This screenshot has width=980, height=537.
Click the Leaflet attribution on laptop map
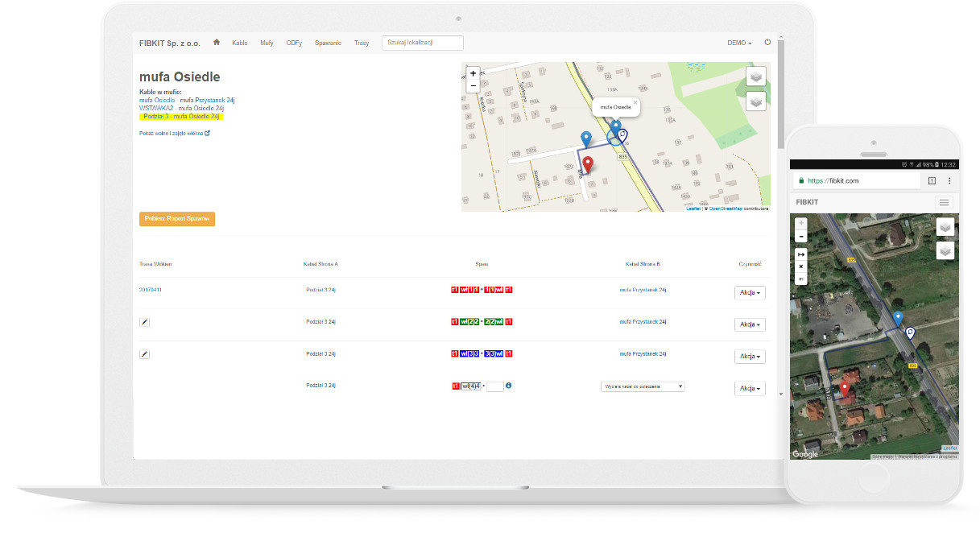[693, 209]
